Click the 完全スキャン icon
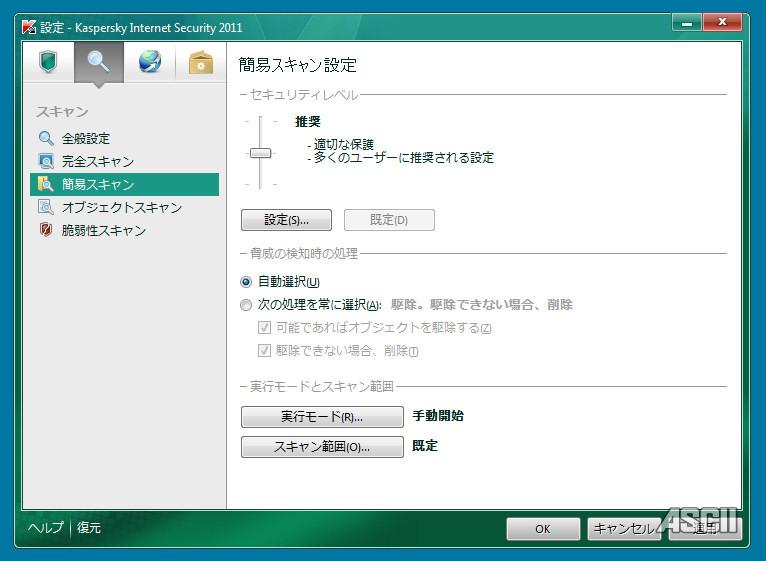766x561 pixels. (x=46, y=161)
